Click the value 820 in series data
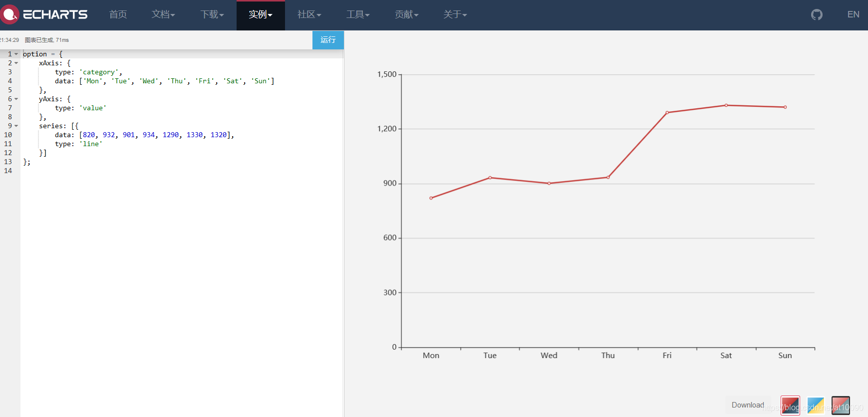This screenshot has width=868, height=417. click(x=89, y=135)
